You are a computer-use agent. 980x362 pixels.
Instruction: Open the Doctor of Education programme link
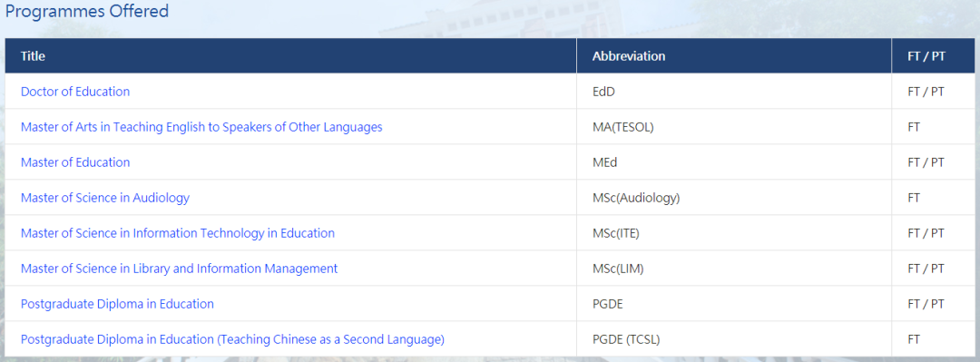[75, 92]
